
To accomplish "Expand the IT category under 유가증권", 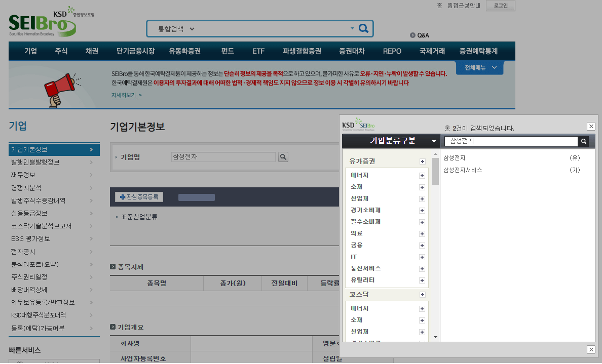I will (x=422, y=257).
